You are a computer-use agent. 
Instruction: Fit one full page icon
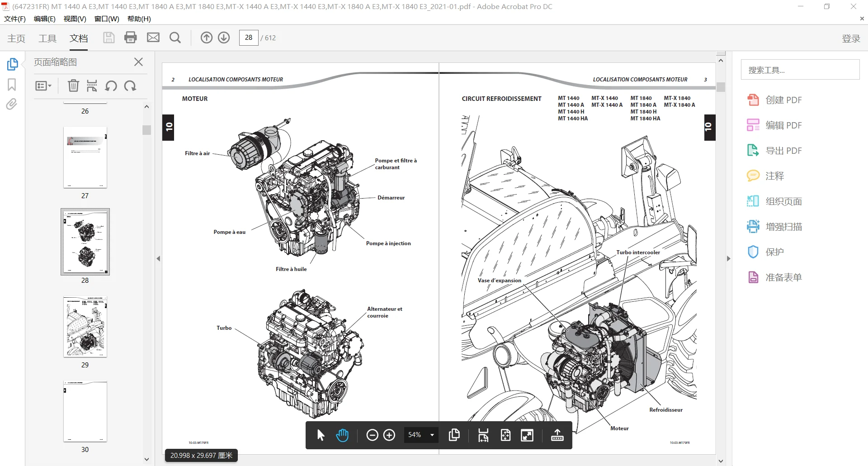505,435
